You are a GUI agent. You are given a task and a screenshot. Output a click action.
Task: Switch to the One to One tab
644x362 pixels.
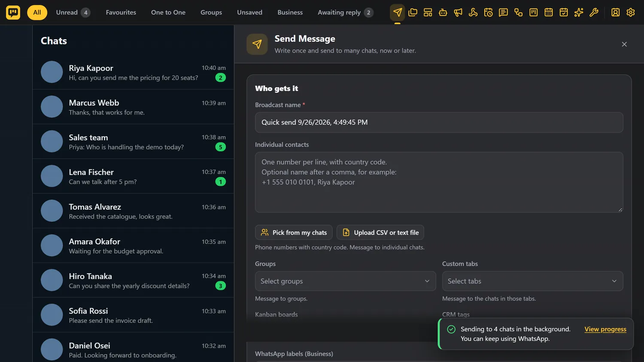[x=168, y=12]
